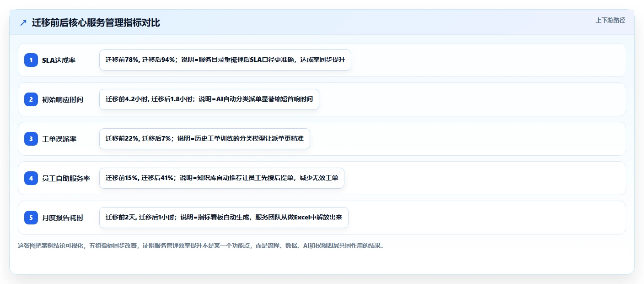Click the box reading 迁移前22%, 迁移后7%

tap(204, 139)
